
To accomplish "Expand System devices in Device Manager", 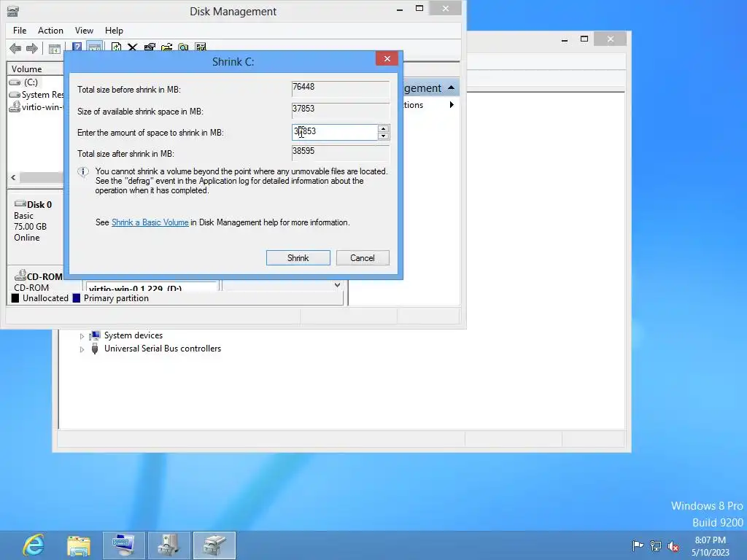I will click(82, 336).
